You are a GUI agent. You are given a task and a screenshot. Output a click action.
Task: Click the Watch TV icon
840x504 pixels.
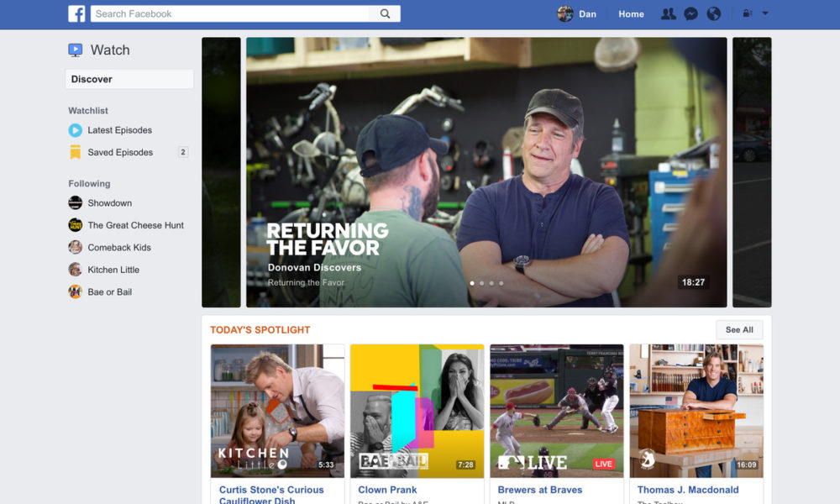coord(76,50)
